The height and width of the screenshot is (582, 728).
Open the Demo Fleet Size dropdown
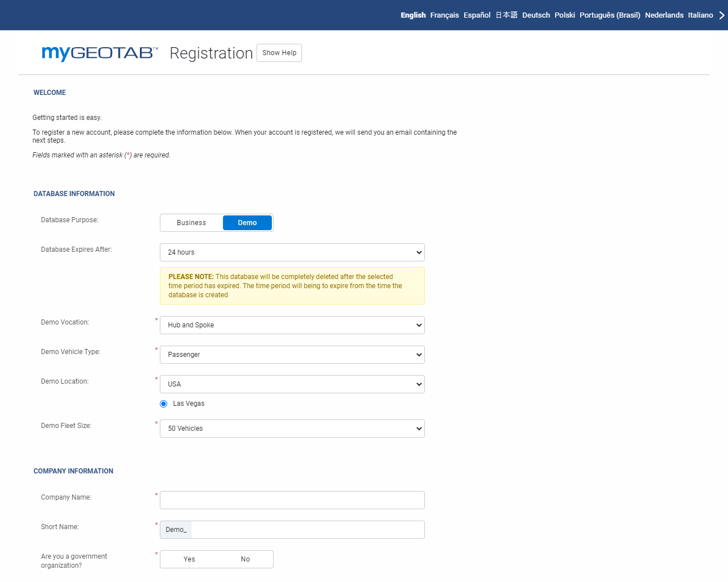[x=292, y=429]
